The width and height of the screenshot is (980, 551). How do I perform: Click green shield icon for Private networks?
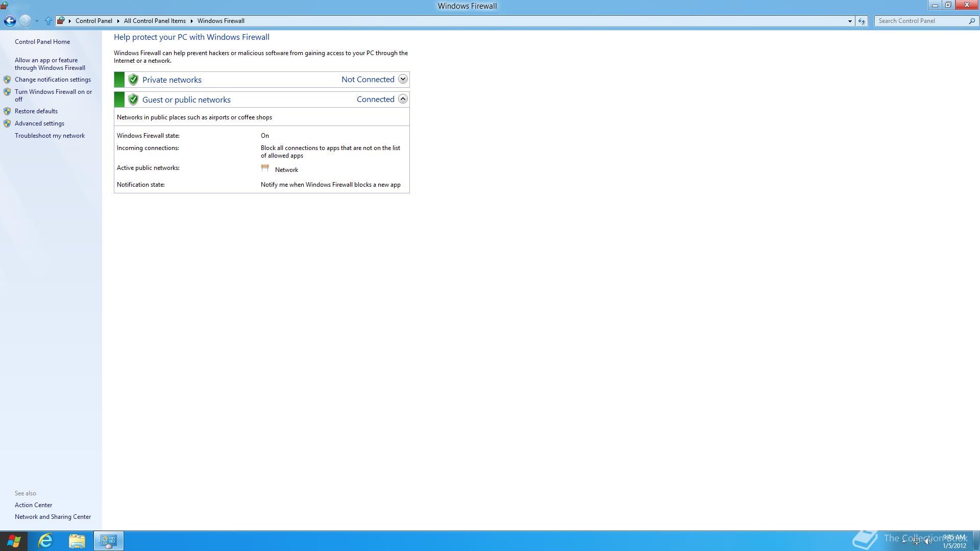pyautogui.click(x=133, y=80)
